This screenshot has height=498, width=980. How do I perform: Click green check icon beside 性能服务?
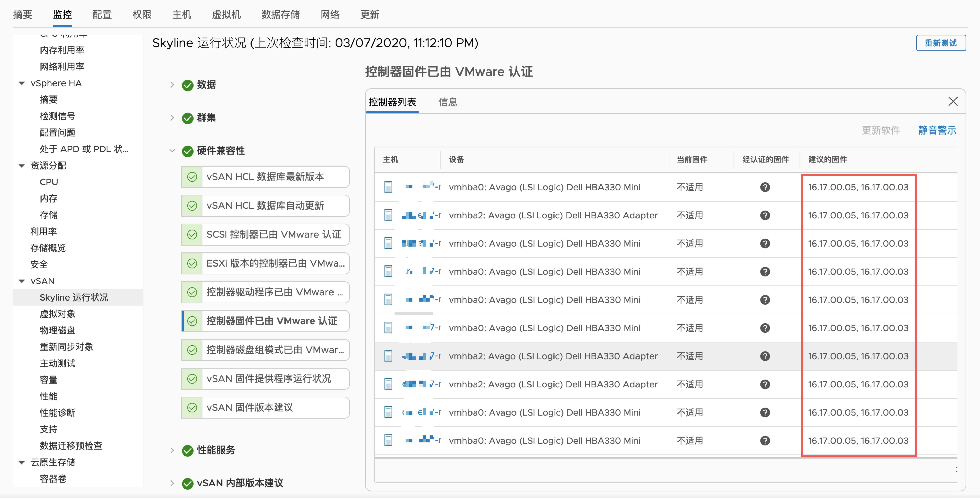pos(188,450)
